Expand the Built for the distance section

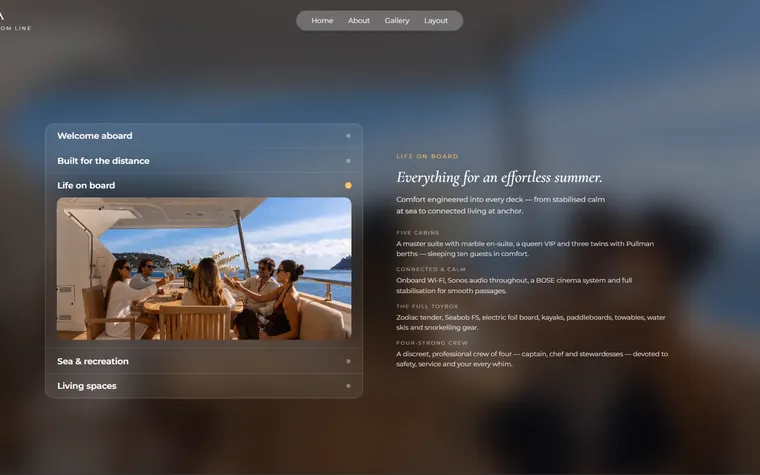point(204,161)
